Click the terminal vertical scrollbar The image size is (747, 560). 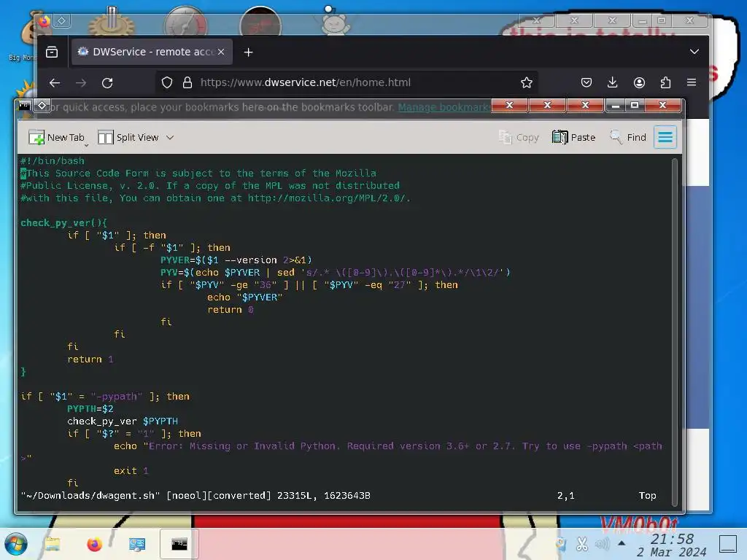coord(674,332)
